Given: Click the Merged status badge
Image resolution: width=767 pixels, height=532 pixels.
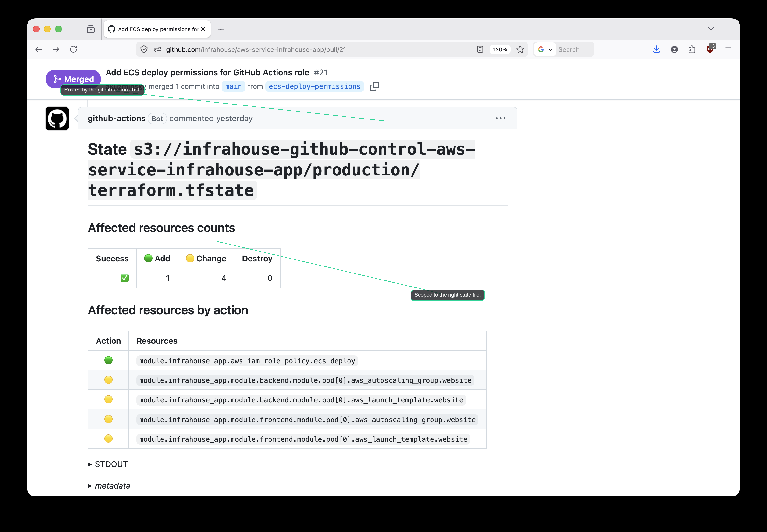Looking at the screenshot, I should click(73, 79).
